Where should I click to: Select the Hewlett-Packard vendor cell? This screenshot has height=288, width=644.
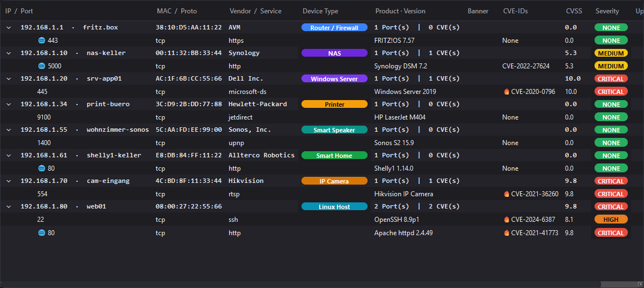tap(257, 105)
